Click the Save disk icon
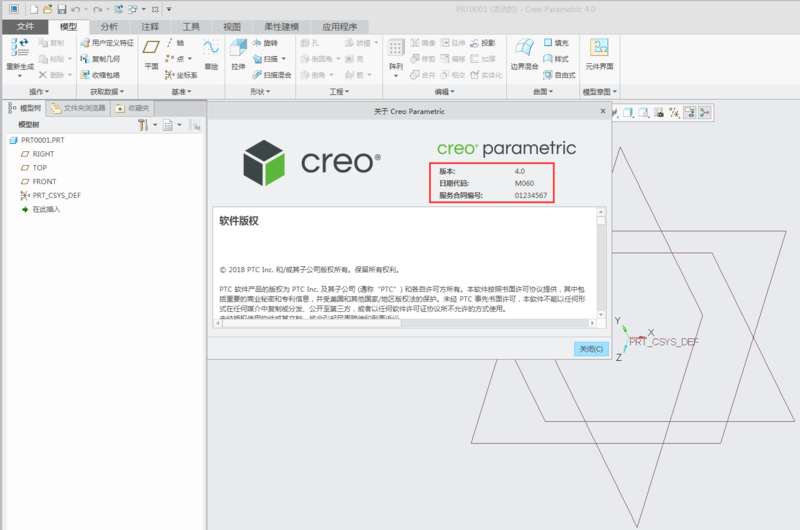This screenshot has height=530, width=800. [x=62, y=9]
